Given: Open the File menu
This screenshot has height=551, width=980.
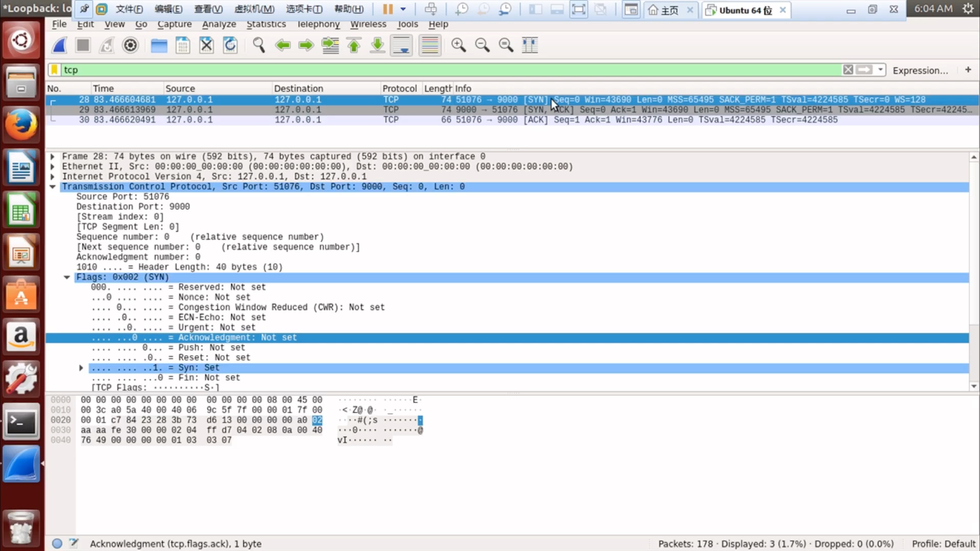Looking at the screenshot, I should (x=59, y=24).
